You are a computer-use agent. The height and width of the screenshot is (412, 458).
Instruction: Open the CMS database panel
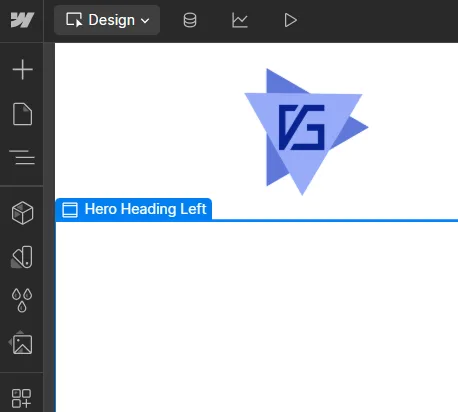click(190, 20)
